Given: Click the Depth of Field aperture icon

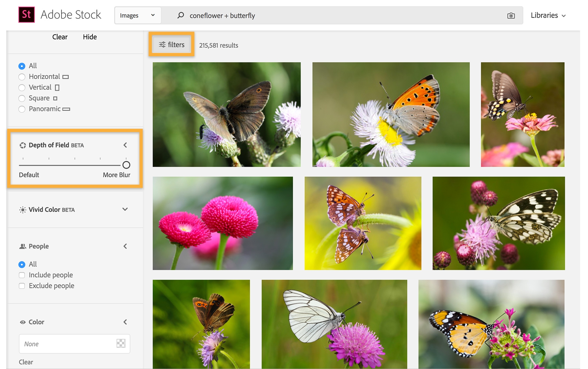Looking at the screenshot, I should [22, 145].
